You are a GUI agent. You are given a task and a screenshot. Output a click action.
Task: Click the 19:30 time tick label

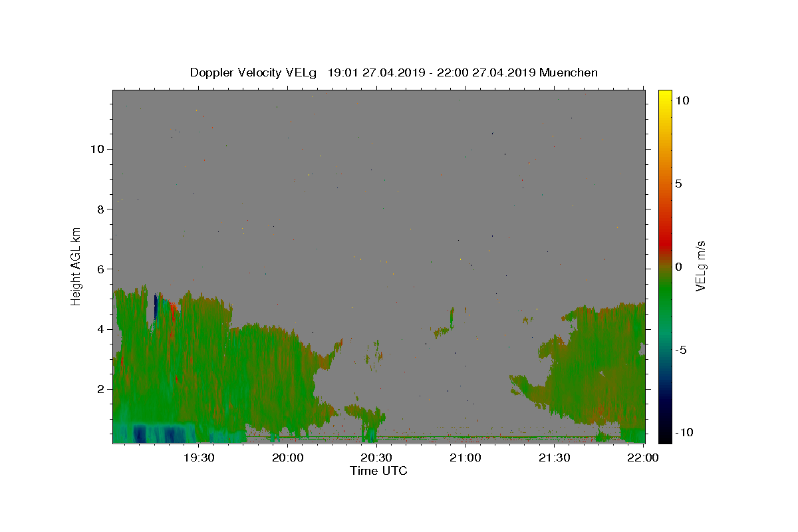[x=198, y=458]
